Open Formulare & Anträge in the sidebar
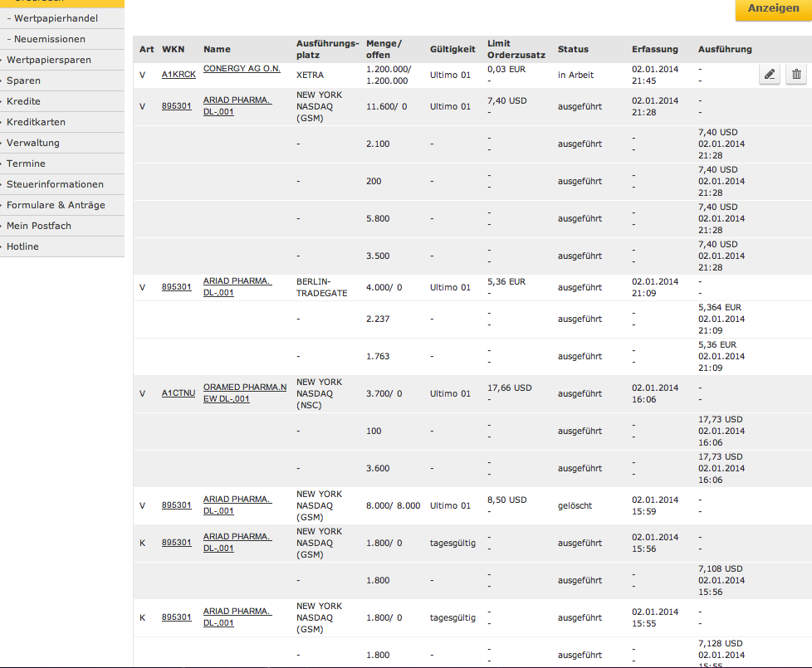This screenshot has height=668, width=812. [x=56, y=205]
